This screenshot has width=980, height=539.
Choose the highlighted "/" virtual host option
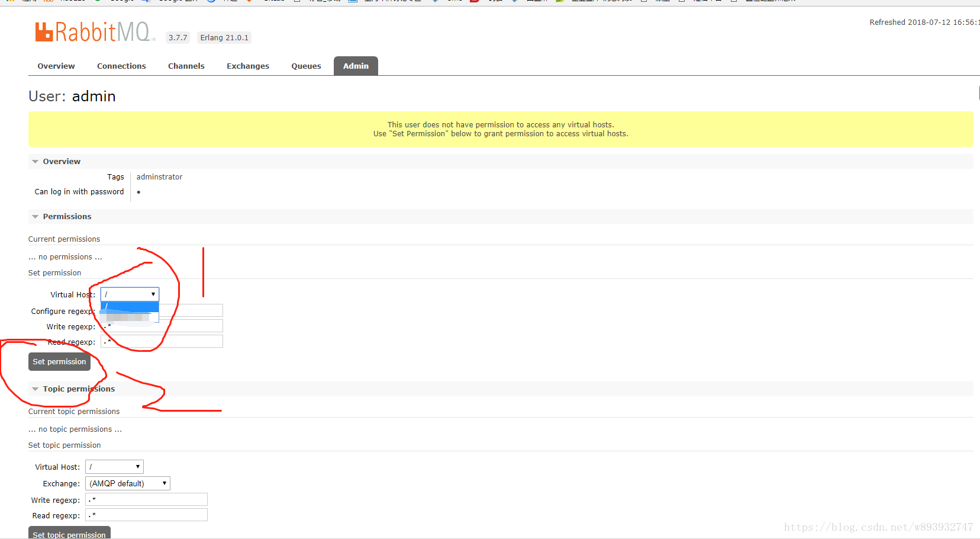(x=130, y=306)
